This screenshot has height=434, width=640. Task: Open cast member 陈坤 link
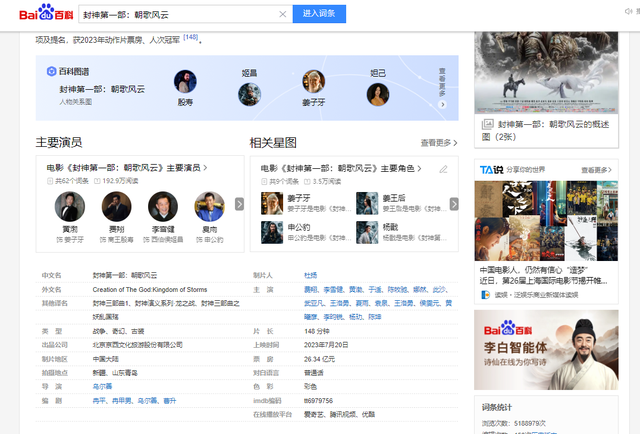[375, 317]
